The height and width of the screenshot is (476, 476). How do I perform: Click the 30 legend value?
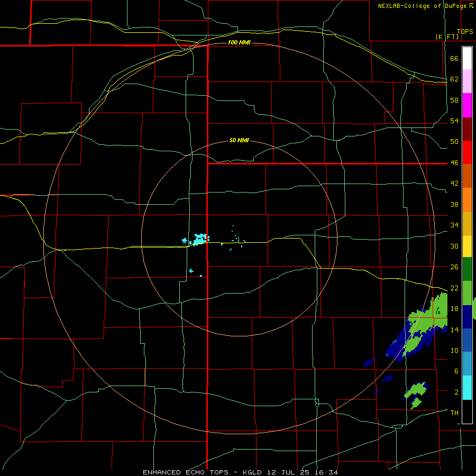click(x=454, y=246)
